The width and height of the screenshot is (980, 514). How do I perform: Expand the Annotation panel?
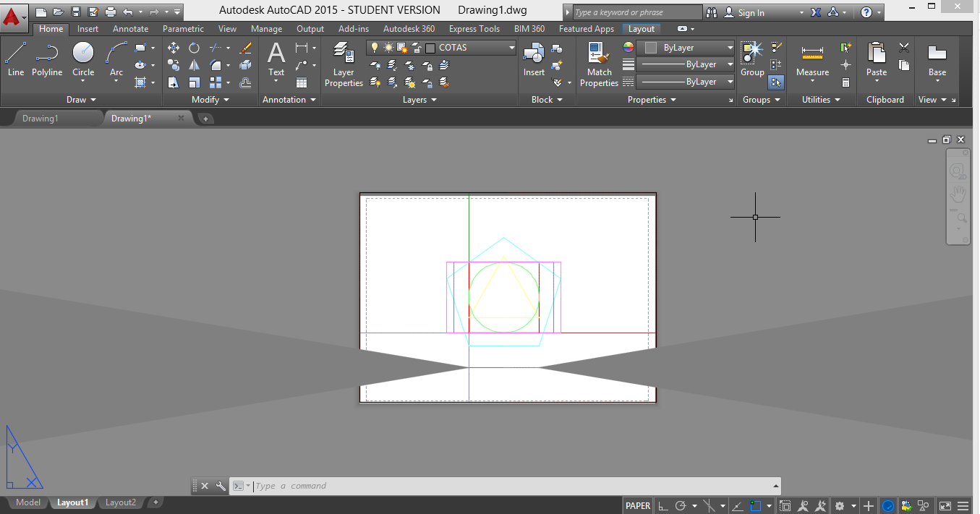pyautogui.click(x=289, y=100)
